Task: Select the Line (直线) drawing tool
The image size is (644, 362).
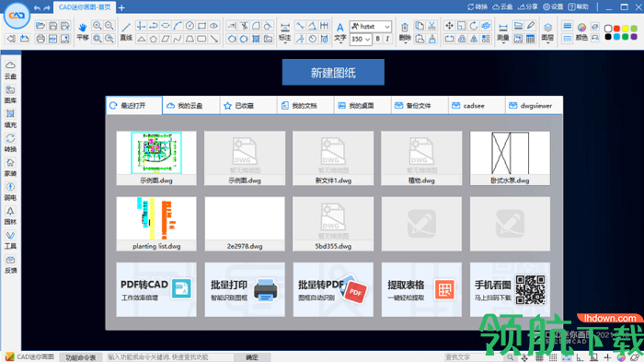Action: (x=126, y=31)
